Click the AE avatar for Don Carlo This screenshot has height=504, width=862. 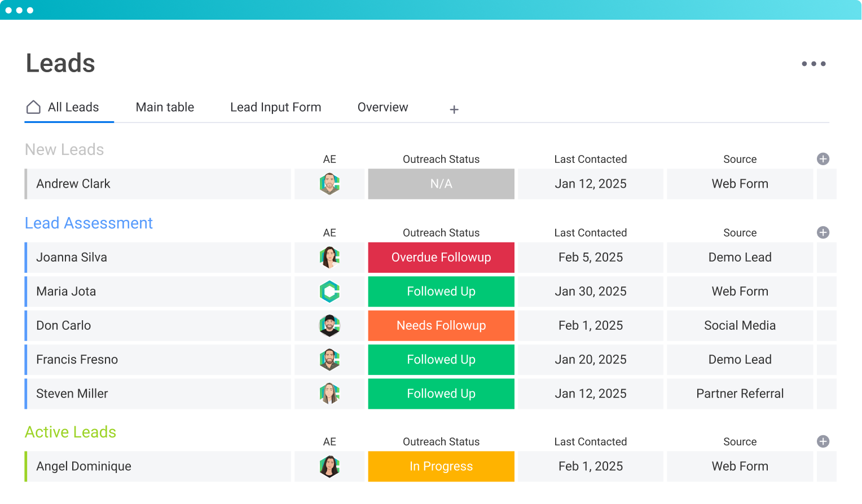click(329, 326)
